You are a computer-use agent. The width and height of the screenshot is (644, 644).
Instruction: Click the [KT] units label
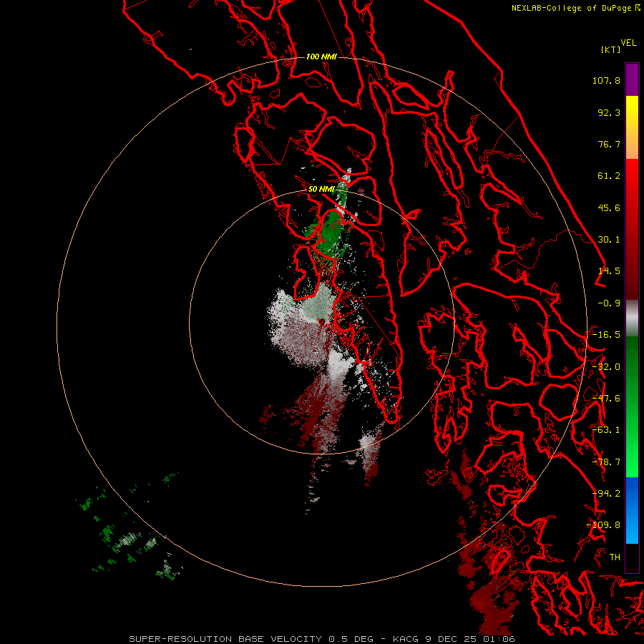610,49
